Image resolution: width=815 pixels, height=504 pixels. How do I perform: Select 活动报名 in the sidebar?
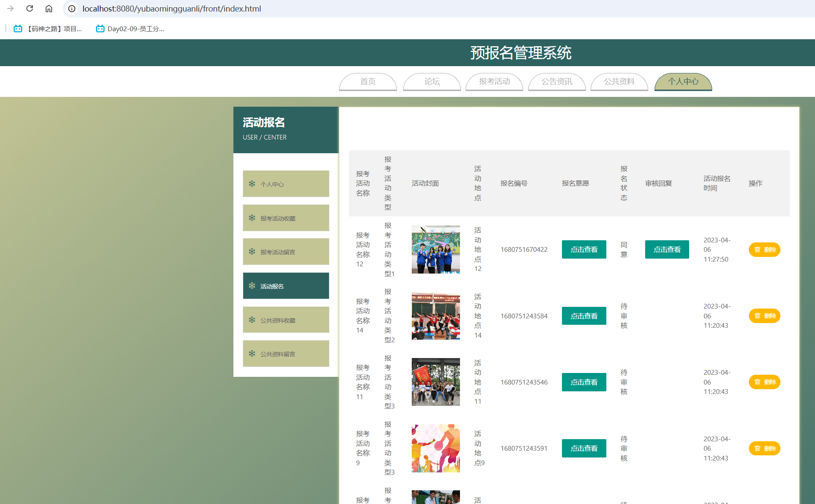click(x=286, y=286)
